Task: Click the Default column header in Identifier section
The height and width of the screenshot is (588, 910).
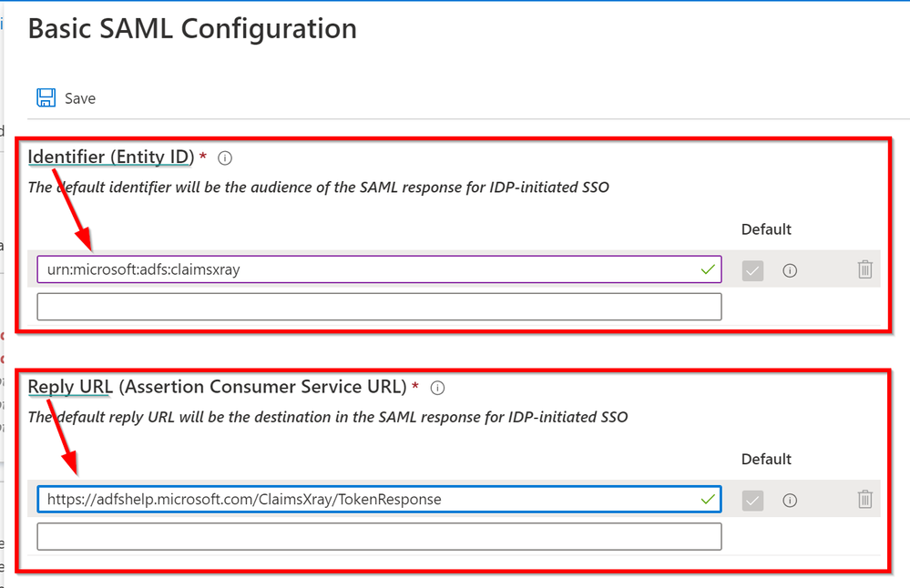Action: click(x=766, y=229)
